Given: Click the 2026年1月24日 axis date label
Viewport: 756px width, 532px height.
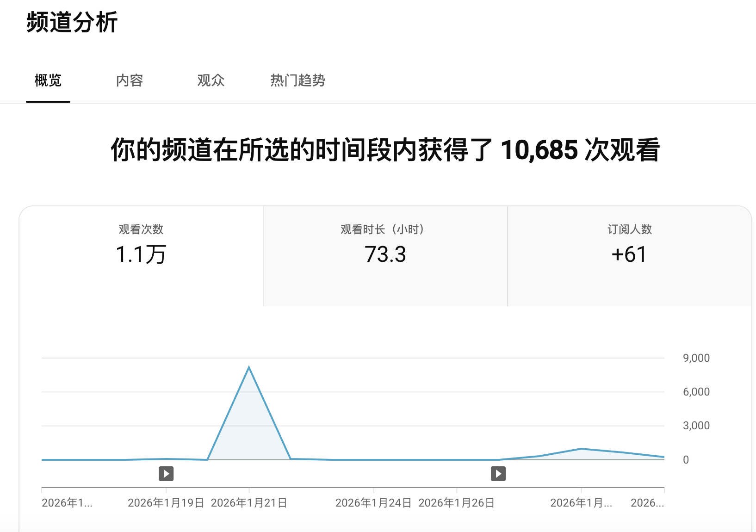Looking at the screenshot, I should click(373, 503).
